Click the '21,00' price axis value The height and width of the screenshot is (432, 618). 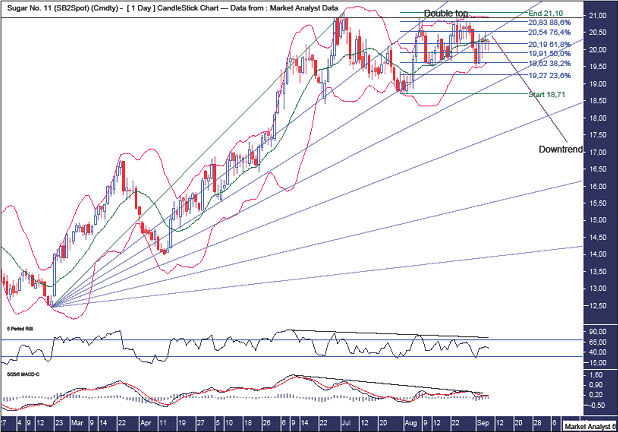pyautogui.click(x=598, y=15)
